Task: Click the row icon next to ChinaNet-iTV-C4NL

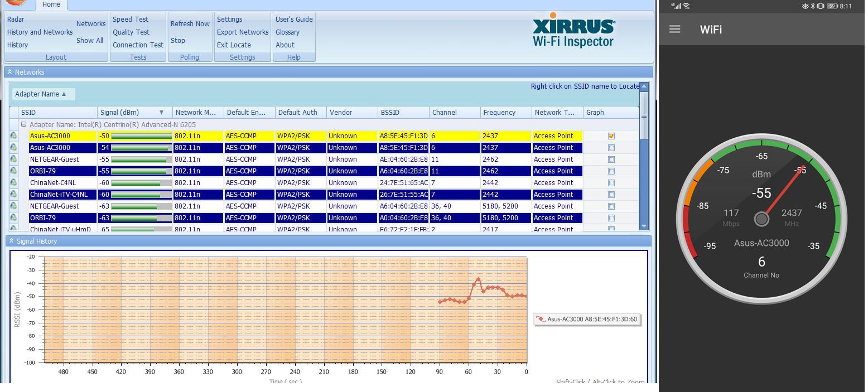Action: coord(13,194)
